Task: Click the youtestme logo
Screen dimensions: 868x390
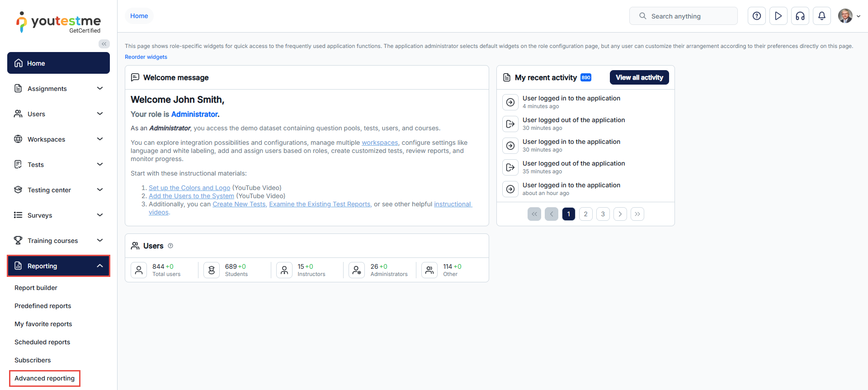Action: click(59, 22)
